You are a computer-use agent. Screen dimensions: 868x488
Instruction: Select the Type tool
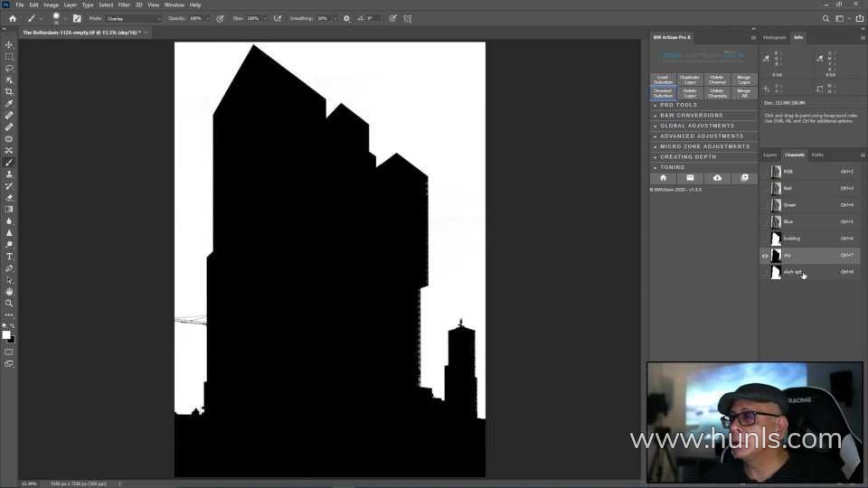pos(9,257)
